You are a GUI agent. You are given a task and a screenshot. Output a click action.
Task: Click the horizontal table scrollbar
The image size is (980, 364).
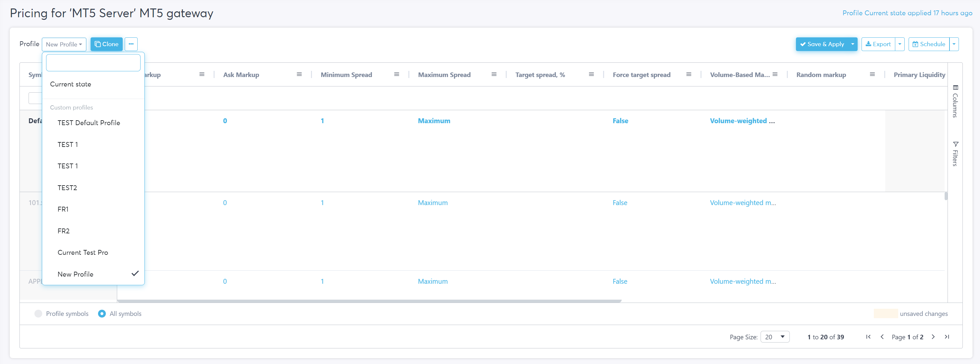tap(369, 301)
